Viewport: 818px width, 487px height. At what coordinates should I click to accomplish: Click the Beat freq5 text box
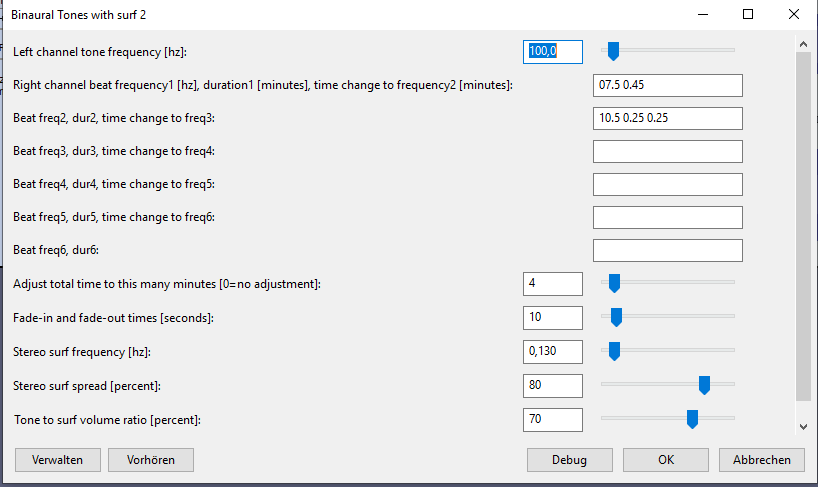[667, 217]
